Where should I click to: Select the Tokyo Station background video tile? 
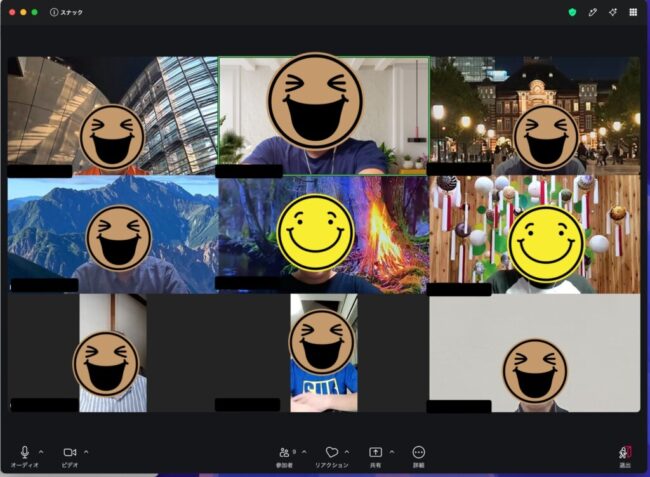535,116
